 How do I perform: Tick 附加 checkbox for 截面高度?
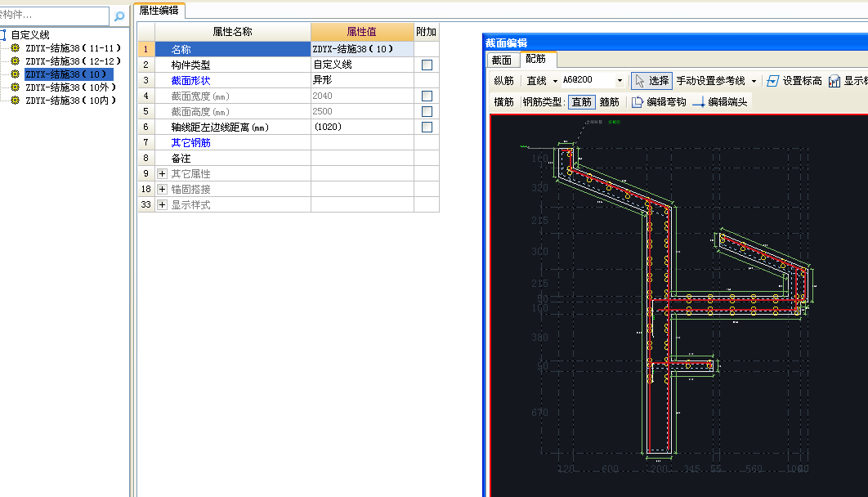click(427, 111)
